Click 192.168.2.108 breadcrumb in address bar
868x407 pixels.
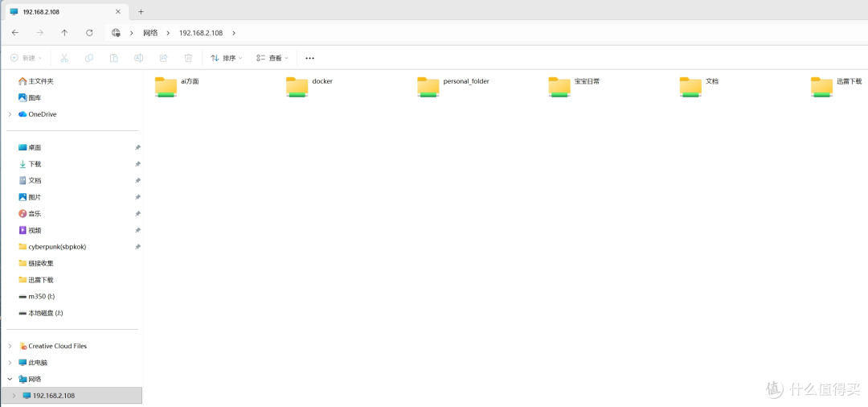[201, 33]
